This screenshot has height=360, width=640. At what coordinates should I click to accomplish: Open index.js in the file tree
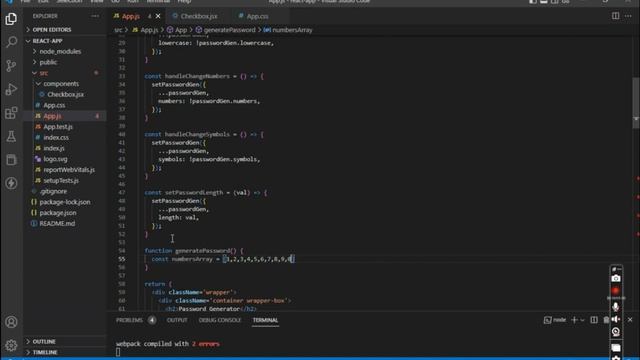coord(54,148)
